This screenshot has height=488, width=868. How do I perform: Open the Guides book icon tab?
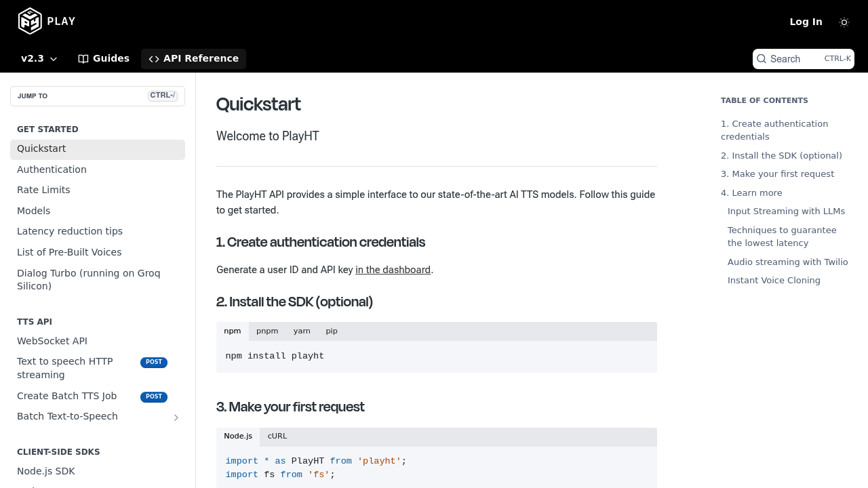[83, 59]
